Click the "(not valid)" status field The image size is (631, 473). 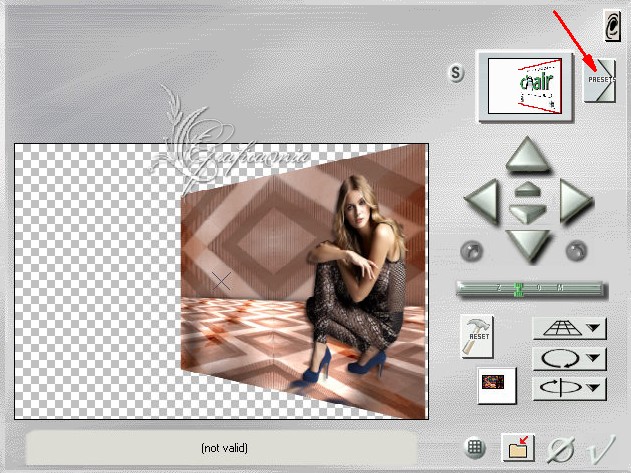point(222,448)
